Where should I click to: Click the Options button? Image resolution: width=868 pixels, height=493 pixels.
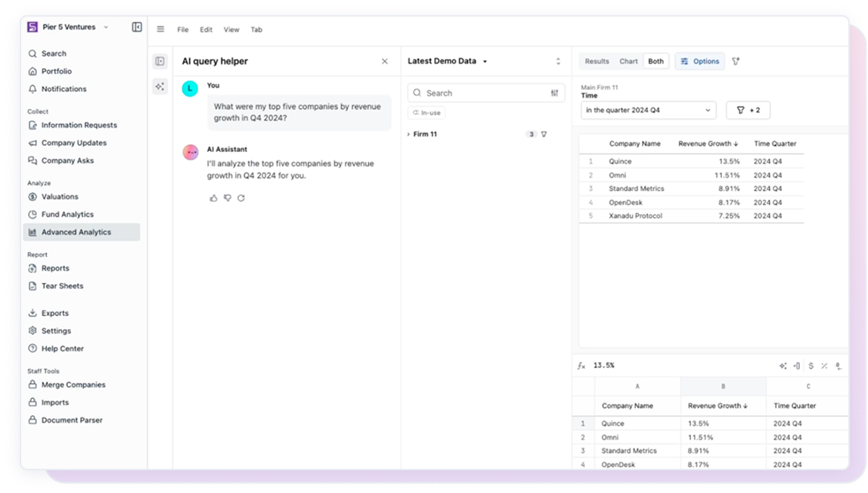[x=699, y=61]
